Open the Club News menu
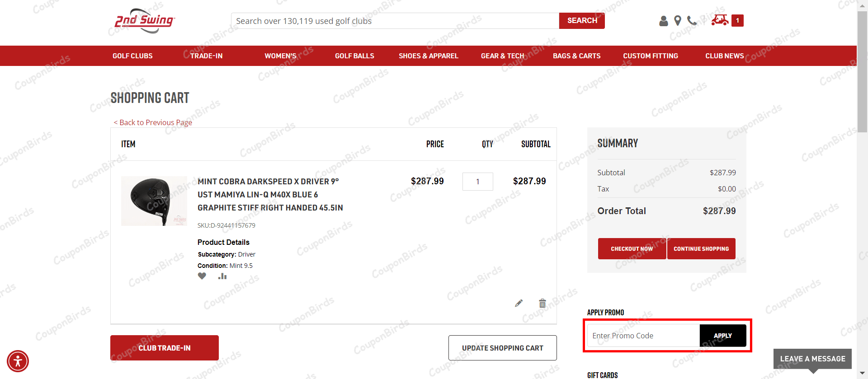 [724, 56]
